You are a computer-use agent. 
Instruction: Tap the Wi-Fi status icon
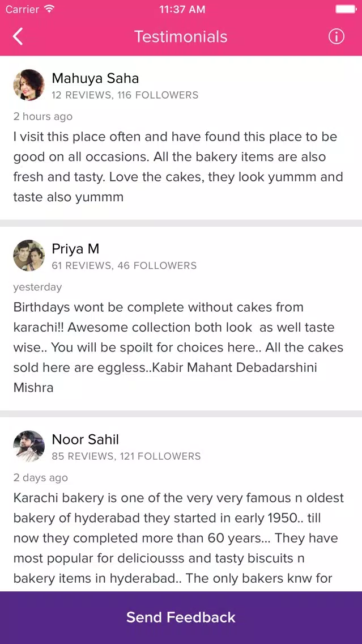click(49, 9)
